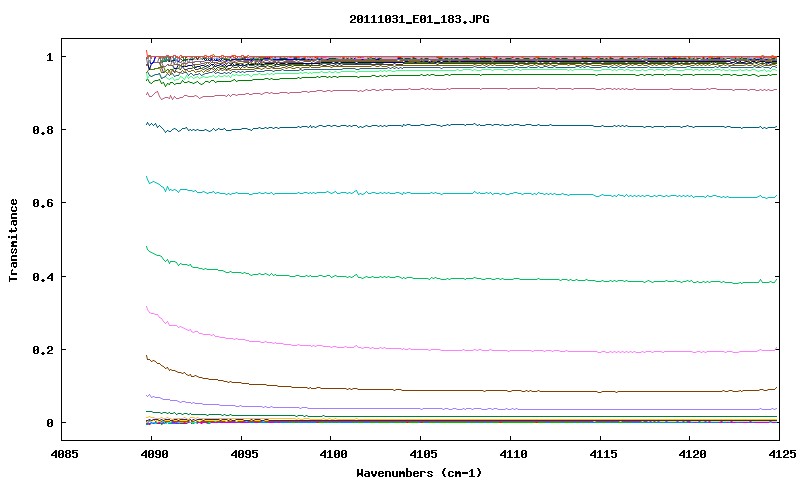Click the x-axis tick label 4095
Screen dimensions: 800x480
pyautogui.click(x=244, y=453)
